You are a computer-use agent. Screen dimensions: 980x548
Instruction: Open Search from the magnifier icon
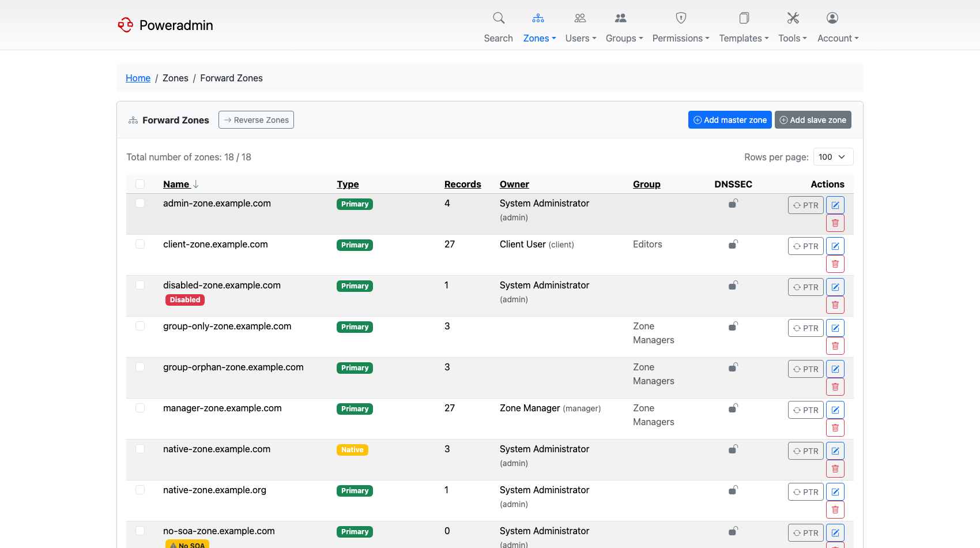pyautogui.click(x=499, y=18)
